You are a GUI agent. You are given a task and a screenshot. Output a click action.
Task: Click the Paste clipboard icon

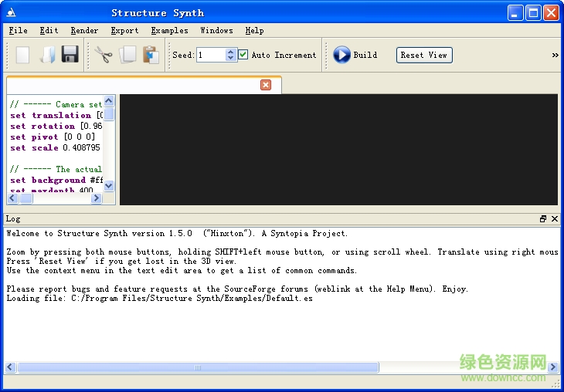(151, 55)
